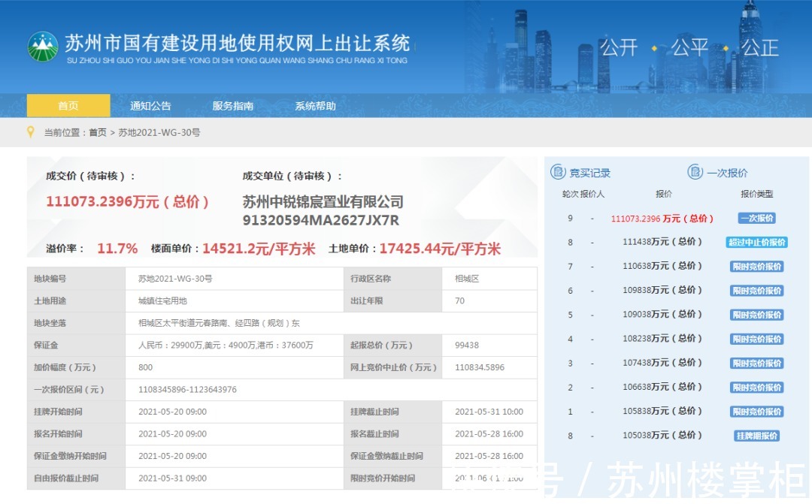This screenshot has height=504, width=812.
Task: Click the range 1108345896-1123643976
Action: [187, 390]
